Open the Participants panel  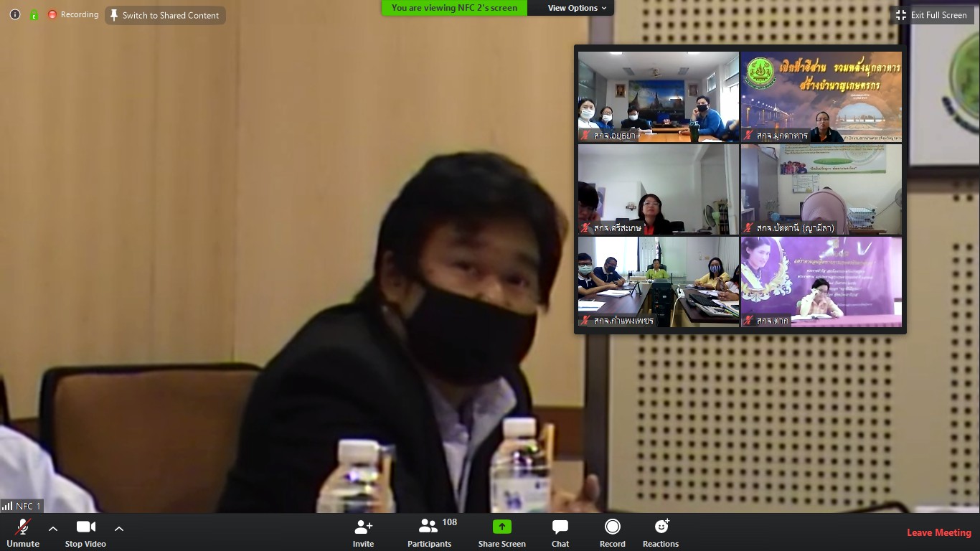(x=430, y=532)
